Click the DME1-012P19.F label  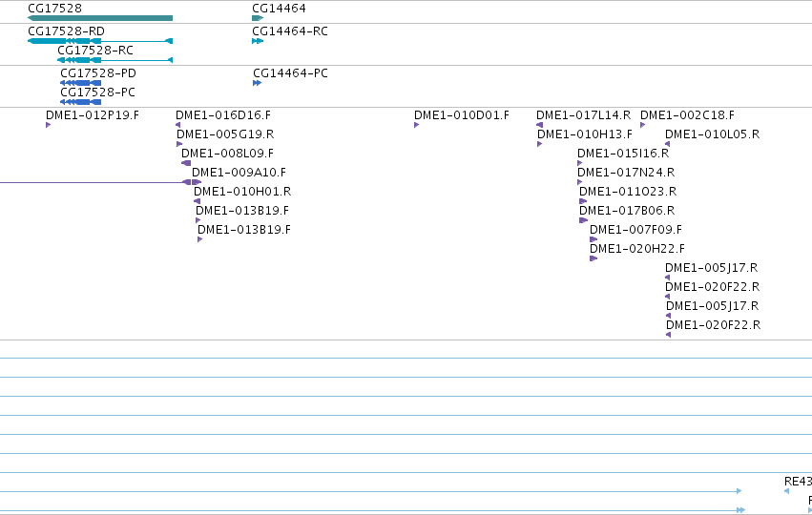[x=93, y=114]
